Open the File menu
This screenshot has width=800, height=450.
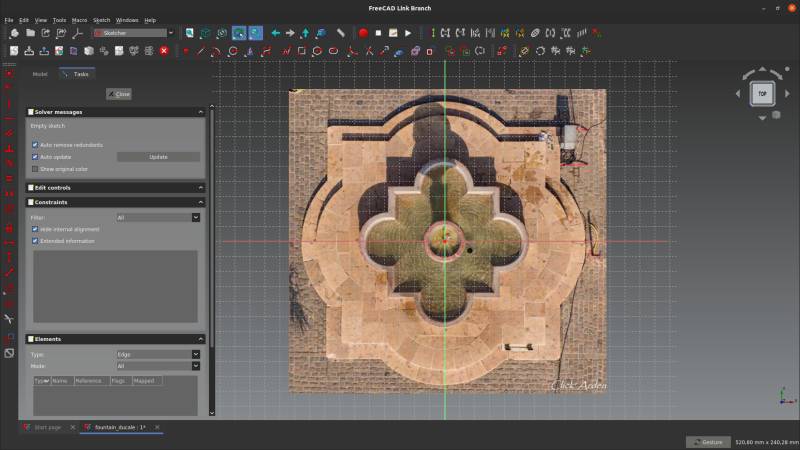[x=9, y=20]
